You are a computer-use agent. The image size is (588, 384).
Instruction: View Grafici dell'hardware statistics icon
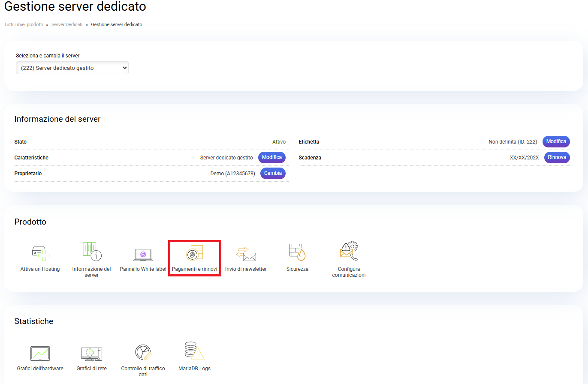(40, 354)
